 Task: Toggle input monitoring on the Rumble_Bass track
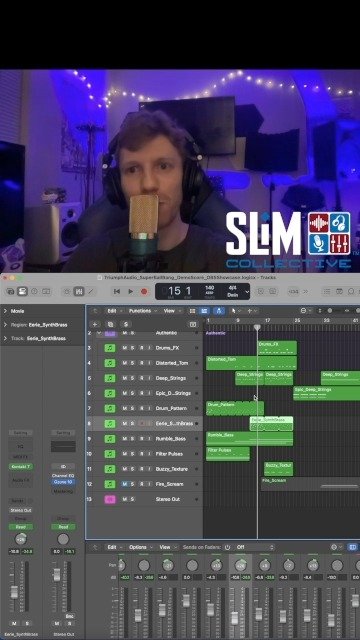[149, 439]
